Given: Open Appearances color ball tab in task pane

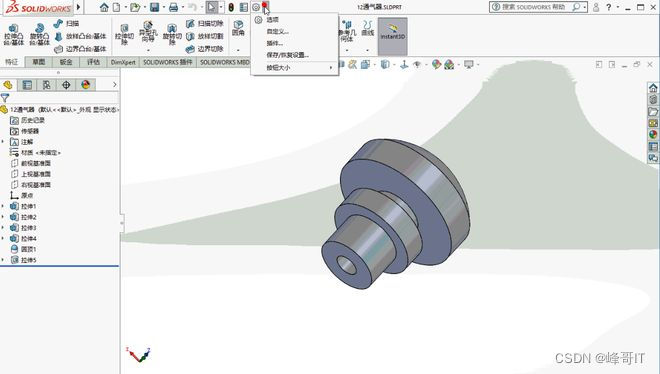Looking at the screenshot, I should coord(653,135).
